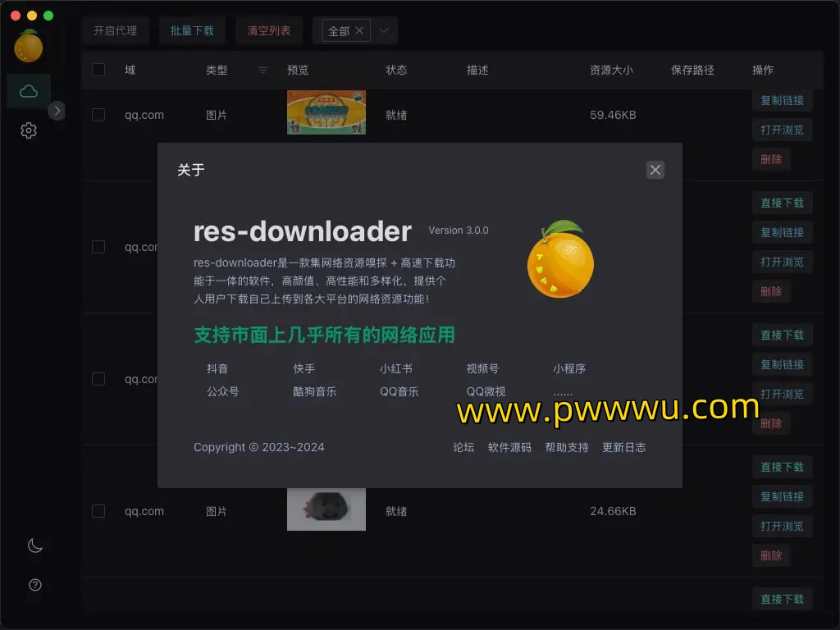This screenshot has width=840, height=630.
Task: Click the 描述 column header
Action: tap(477, 70)
